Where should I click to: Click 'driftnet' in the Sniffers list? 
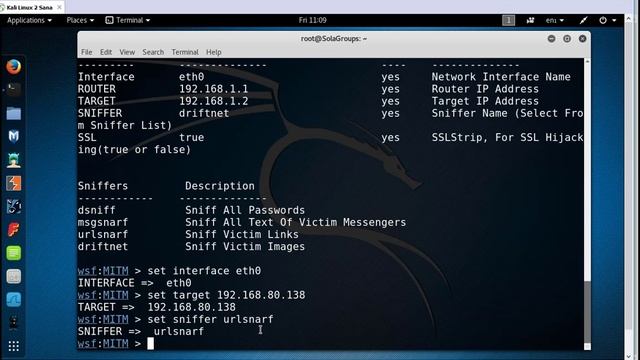point(103,247)
